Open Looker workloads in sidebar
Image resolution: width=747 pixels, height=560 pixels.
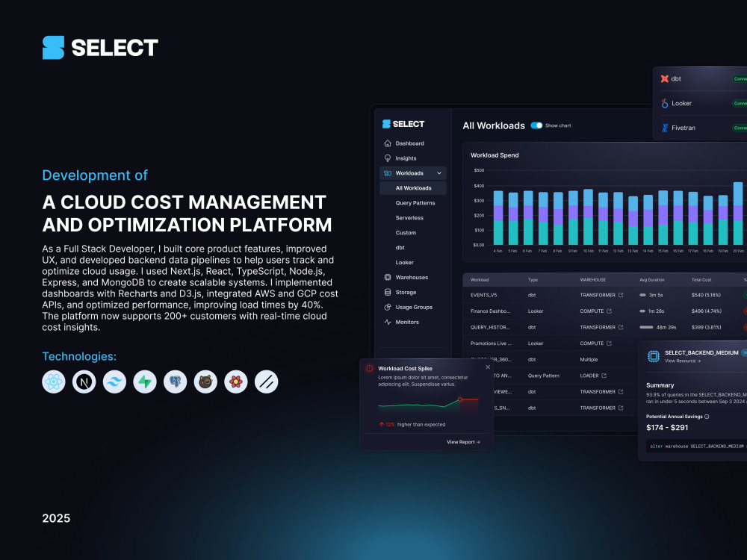tap(404, 262)
